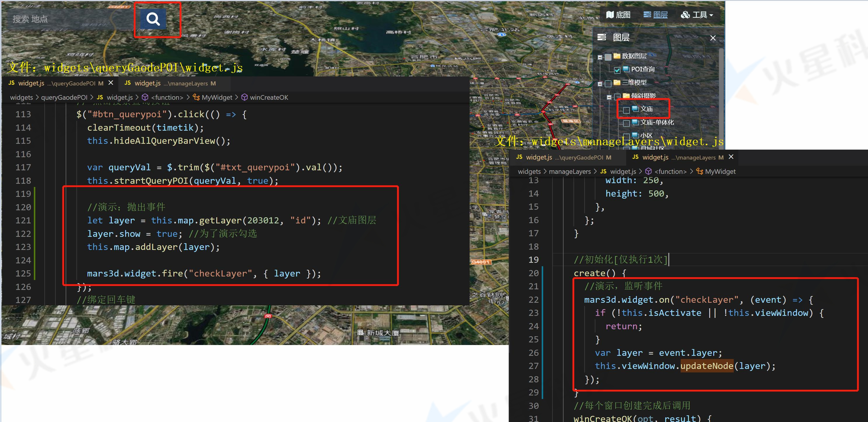
Task: Click MyWidget breadcrumb in left editor
Action: tap(217, 97)
